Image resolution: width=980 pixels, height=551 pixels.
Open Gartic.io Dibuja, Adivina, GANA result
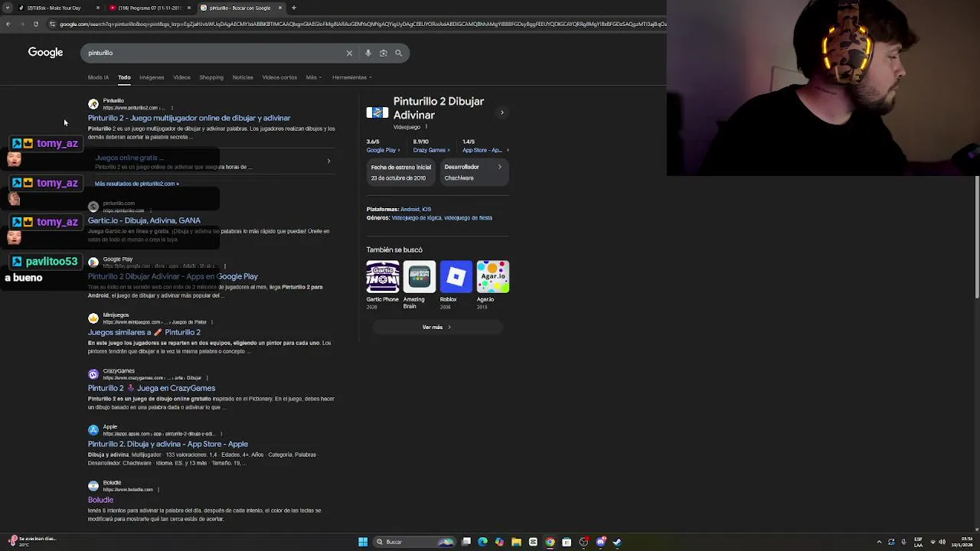point(144,220)
